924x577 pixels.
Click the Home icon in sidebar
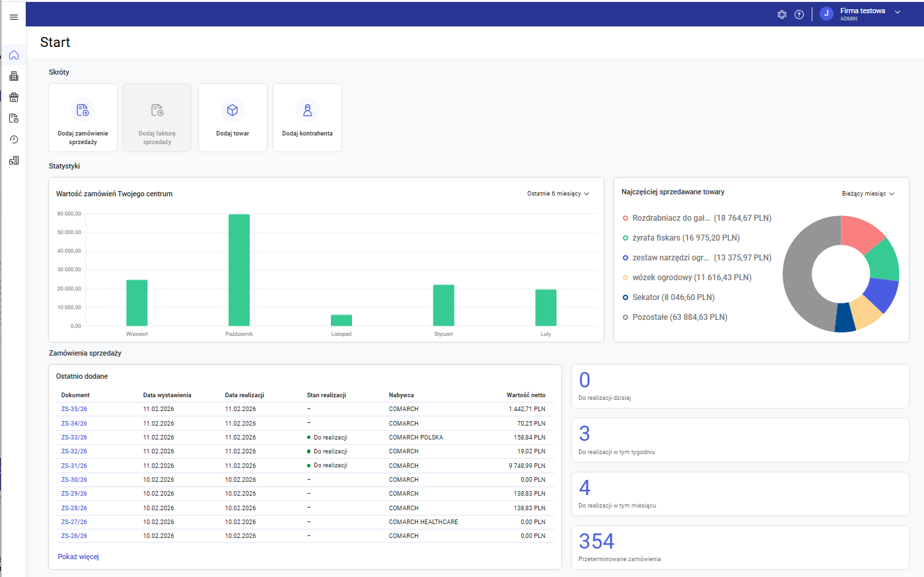click(14, 55)
